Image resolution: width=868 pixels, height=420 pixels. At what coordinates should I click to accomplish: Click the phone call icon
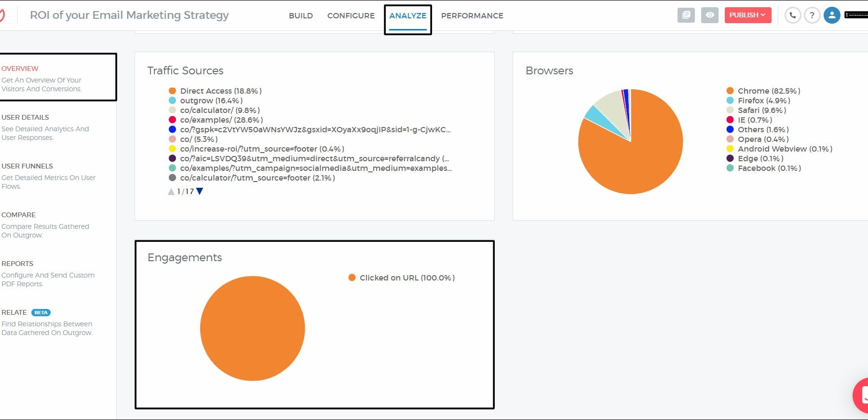pos(792,15)
